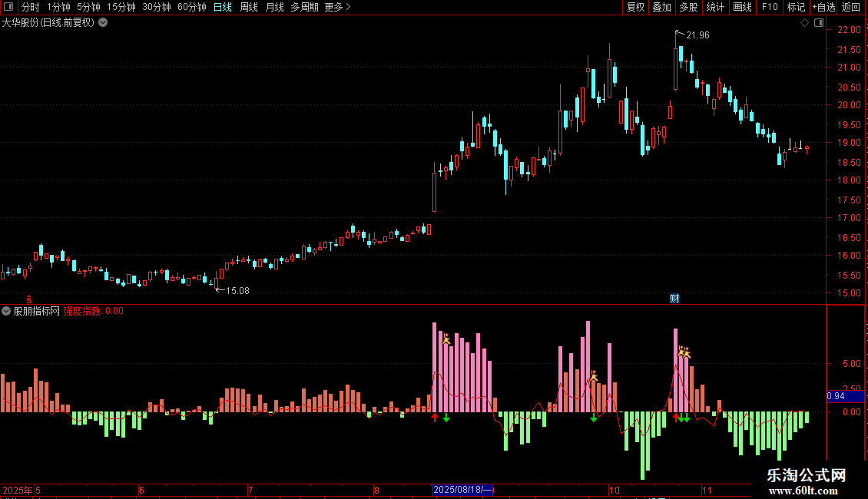Select the 30分钟 period

[157, 7]
